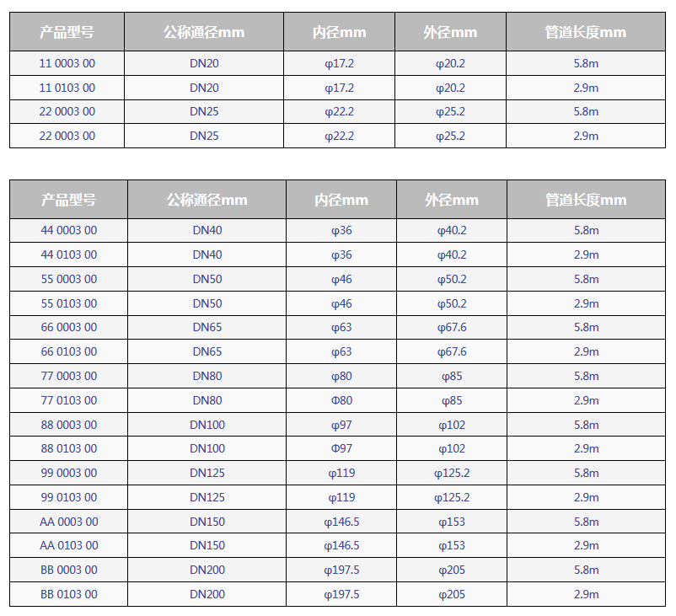This screenshot has height=616, width=676.
Task: Select product code BB 0103 00
Action: [69, 594]
